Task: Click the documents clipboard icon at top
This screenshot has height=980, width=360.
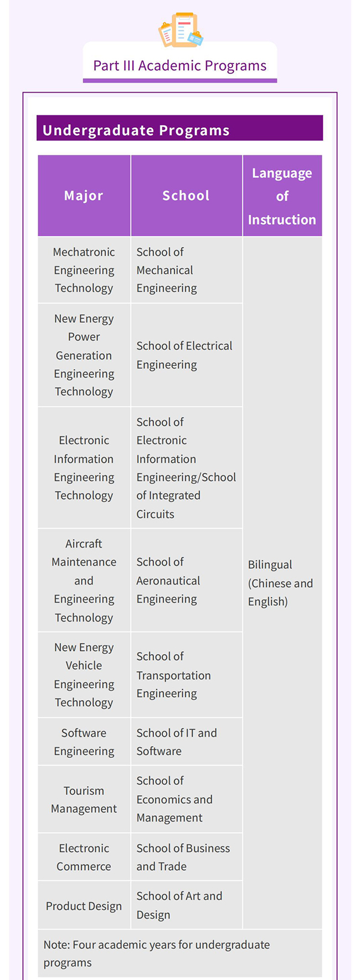Action: click(181, 29)
